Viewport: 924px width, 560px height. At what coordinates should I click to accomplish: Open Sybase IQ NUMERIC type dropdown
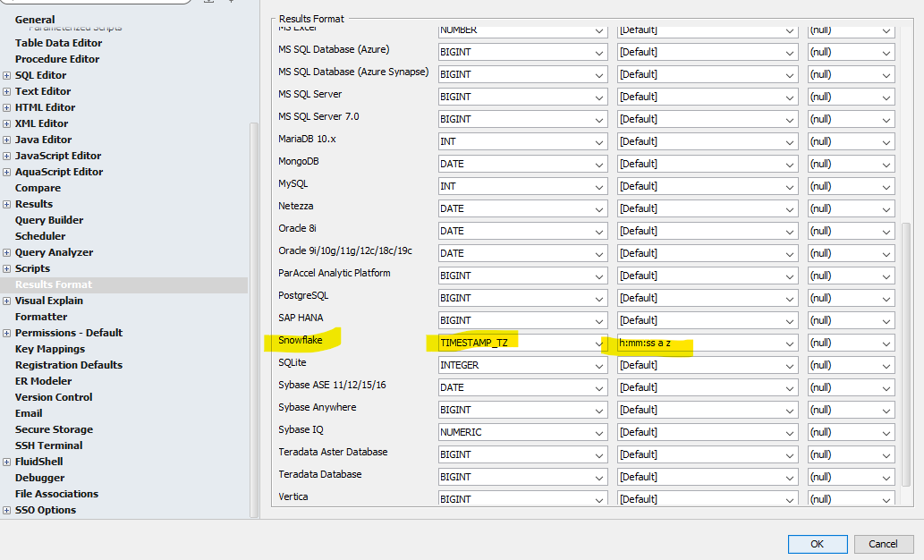click(598, 432)
